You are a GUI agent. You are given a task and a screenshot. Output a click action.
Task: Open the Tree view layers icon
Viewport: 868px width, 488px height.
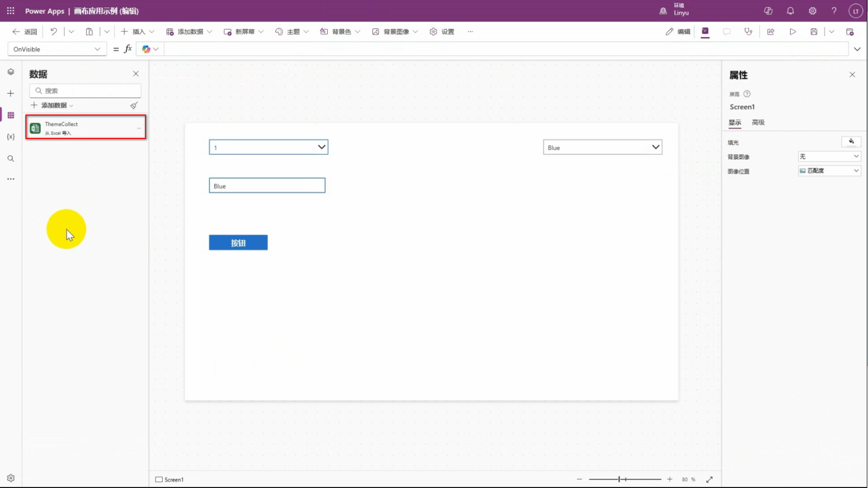pos(11,72)
